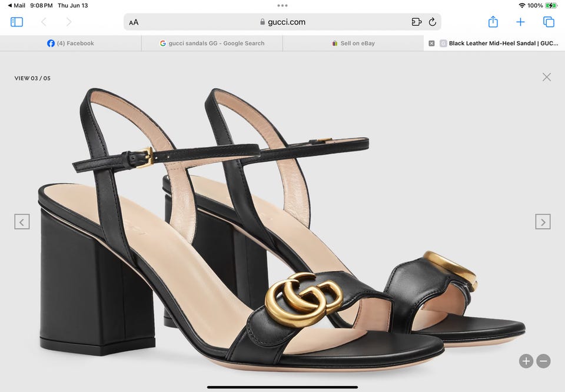This screenshot has height=392, width=565.
Task: Tap the battery status indicator
Action: pos(551,5)
